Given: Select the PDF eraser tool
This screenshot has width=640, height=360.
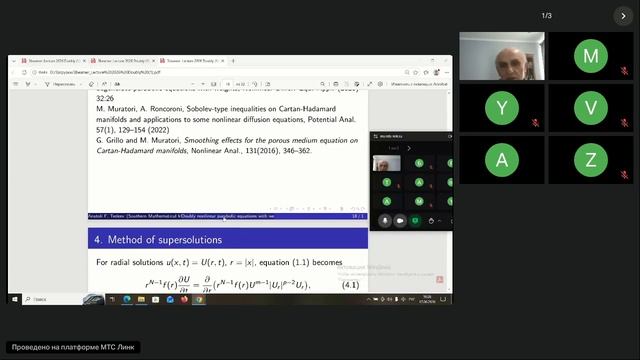Looking at the screenshot, I should (x=91, y=84).
